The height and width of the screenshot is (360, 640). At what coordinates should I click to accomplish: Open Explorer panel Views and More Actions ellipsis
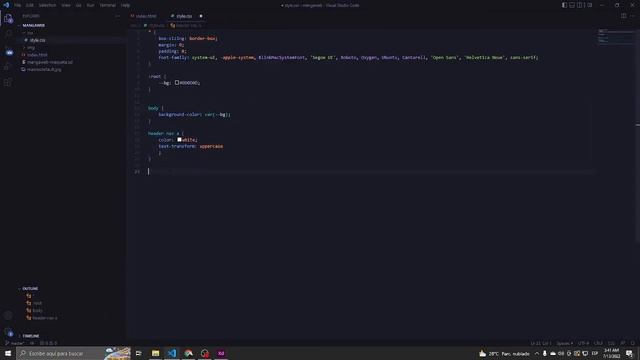[x=118, y=16]
